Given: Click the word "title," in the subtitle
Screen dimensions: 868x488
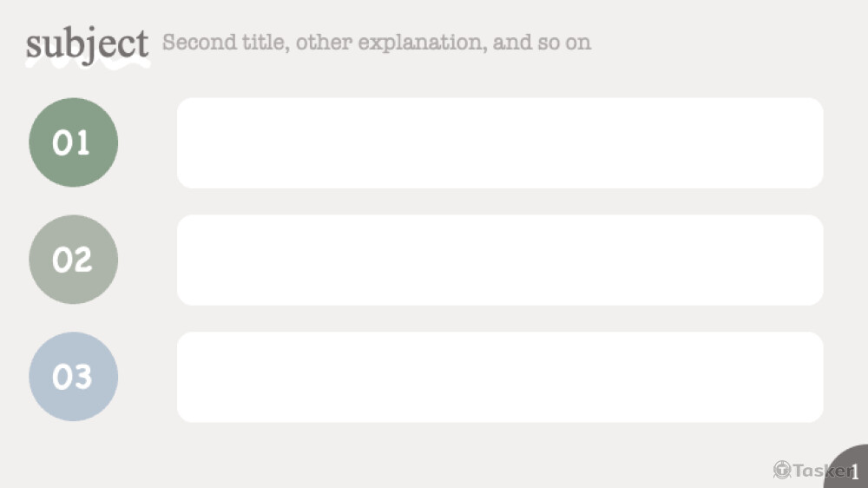Looking at the screenshot, I should tap(260, 42).
